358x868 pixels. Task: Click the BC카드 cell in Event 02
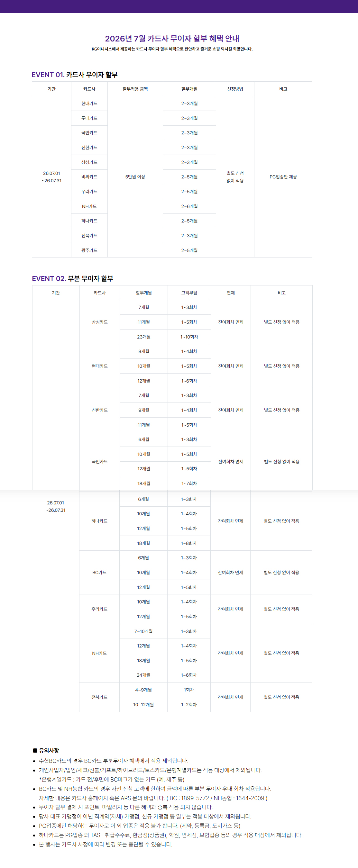pos(99,573)
